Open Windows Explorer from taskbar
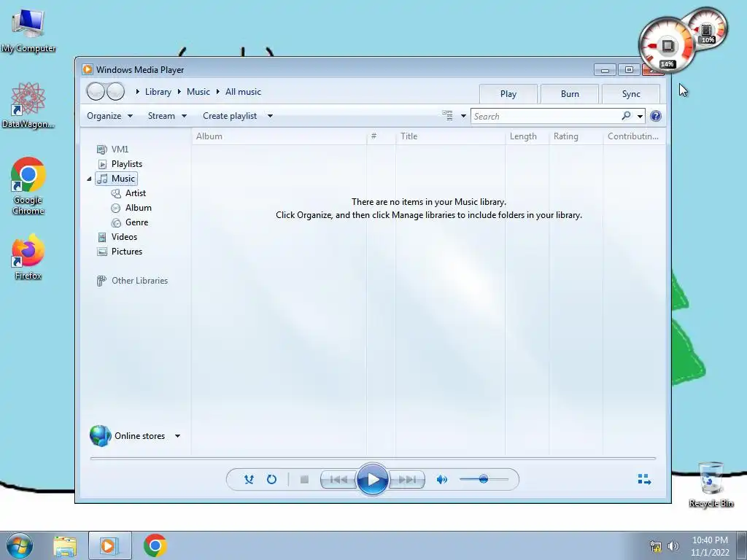 (65, 545)
